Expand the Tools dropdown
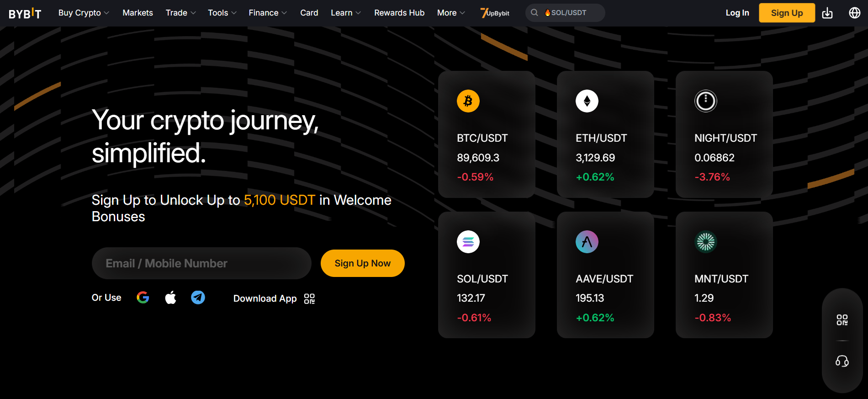The width and height of the screenshot is (868, 399). click(x=222, y=13)
